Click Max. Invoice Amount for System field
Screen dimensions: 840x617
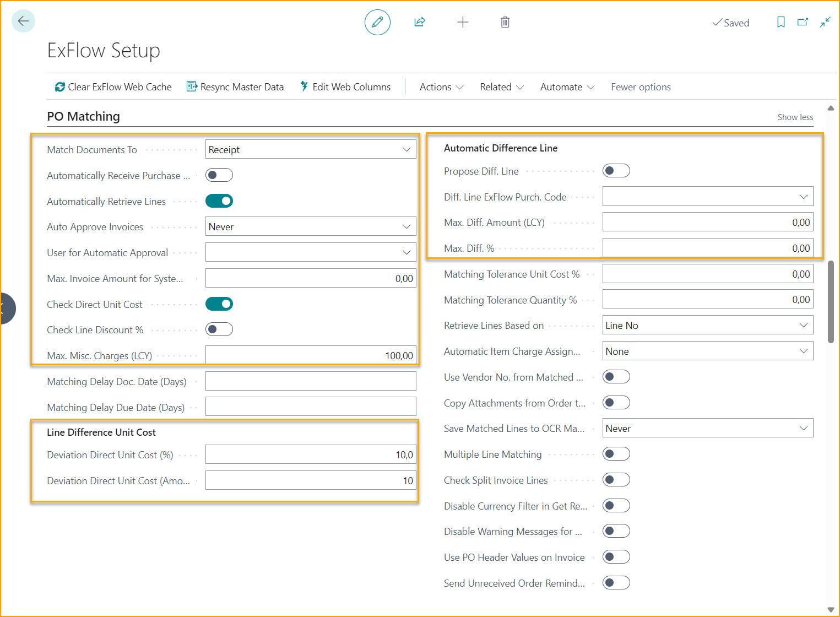click(x=311, y=278)
